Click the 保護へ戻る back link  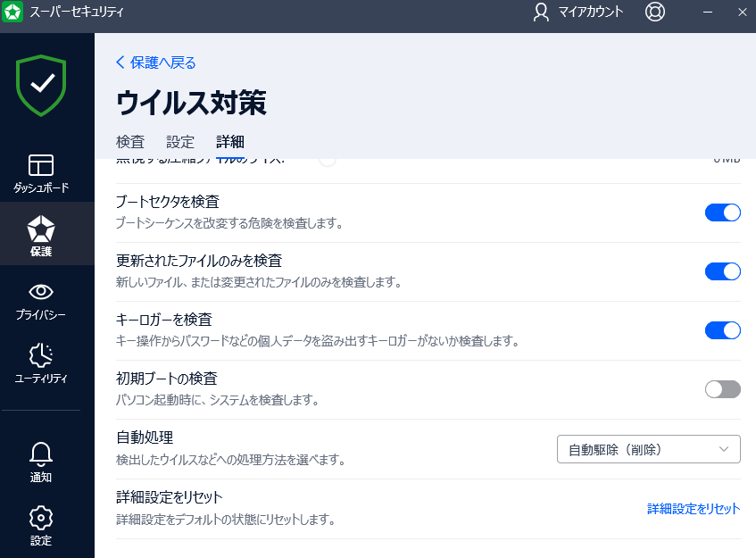click(156, 62)
